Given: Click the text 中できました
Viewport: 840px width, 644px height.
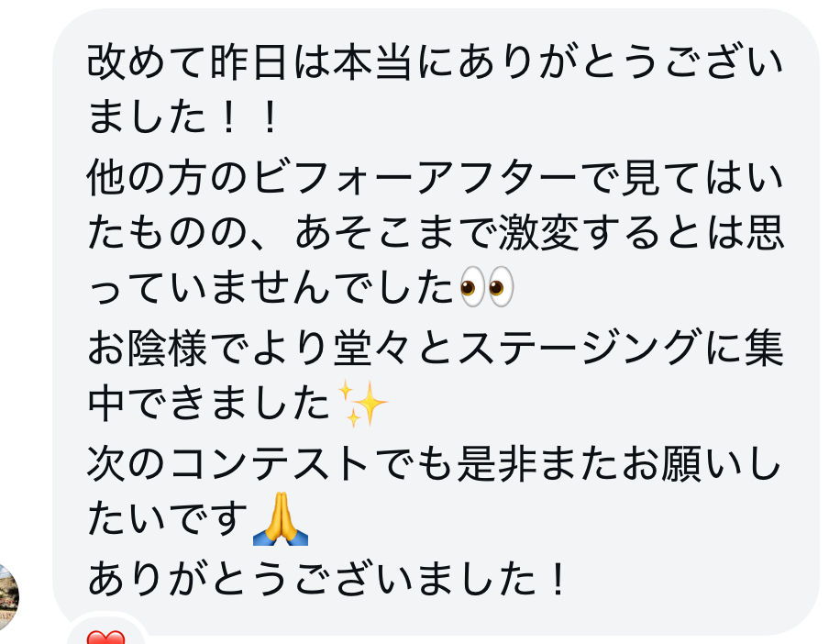Looking at the screenshot, I should 209,404.
